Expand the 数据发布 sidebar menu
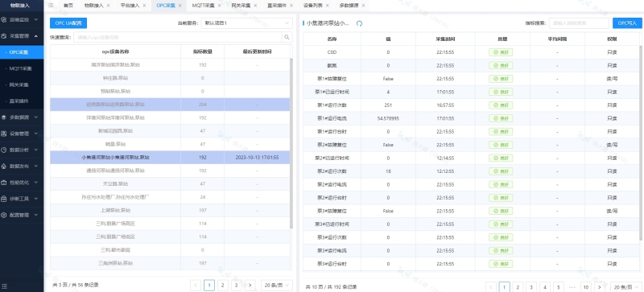The height and width of the screenshot is (292, 644). tap(36, 167)
